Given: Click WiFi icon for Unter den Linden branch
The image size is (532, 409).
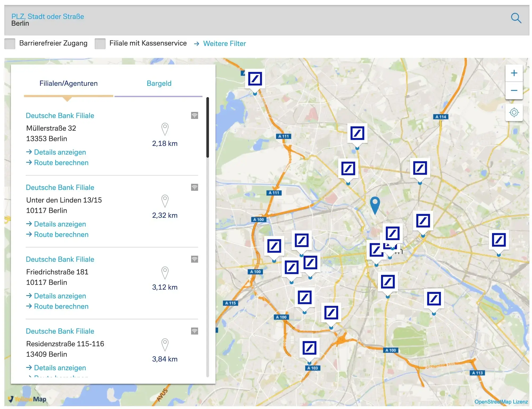Looking at the screenshot, I should pos(194,187).
